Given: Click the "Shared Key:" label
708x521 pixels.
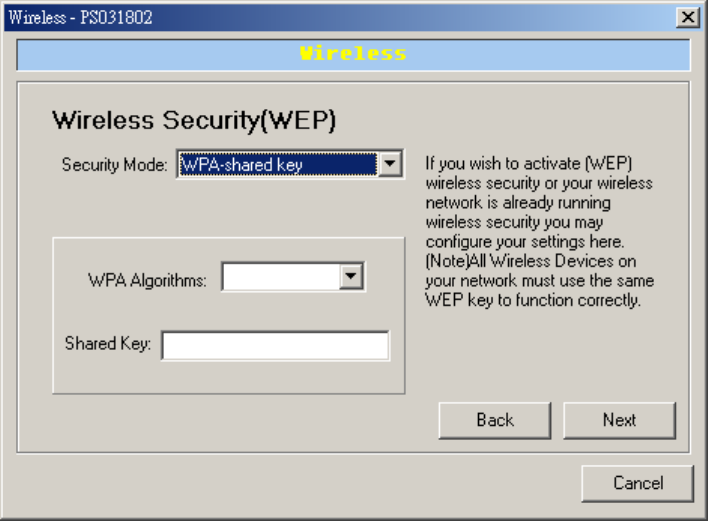Looking at the screenshot, I should 108,344.
